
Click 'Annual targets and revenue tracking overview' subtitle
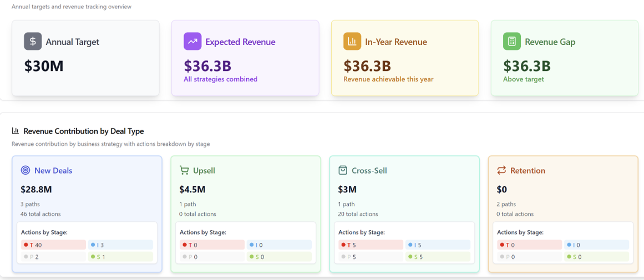tap(72, 7)
